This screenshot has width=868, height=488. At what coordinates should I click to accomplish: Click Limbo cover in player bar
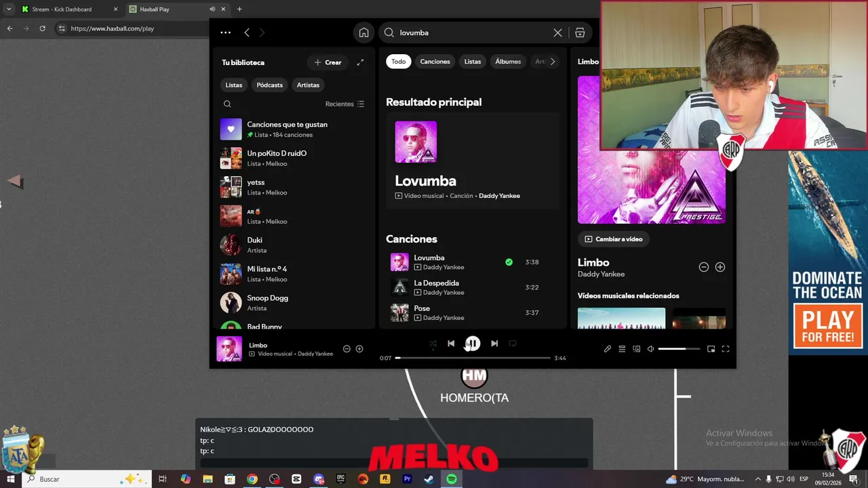click(x=229, y=349)
